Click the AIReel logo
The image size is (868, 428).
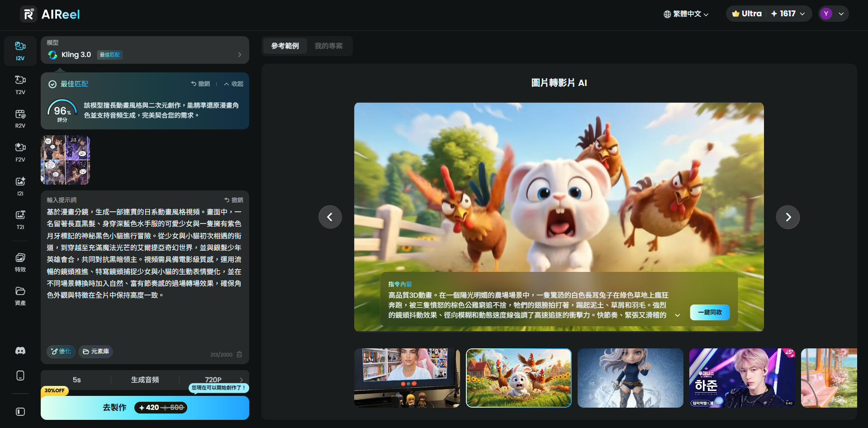coord(50,14)
